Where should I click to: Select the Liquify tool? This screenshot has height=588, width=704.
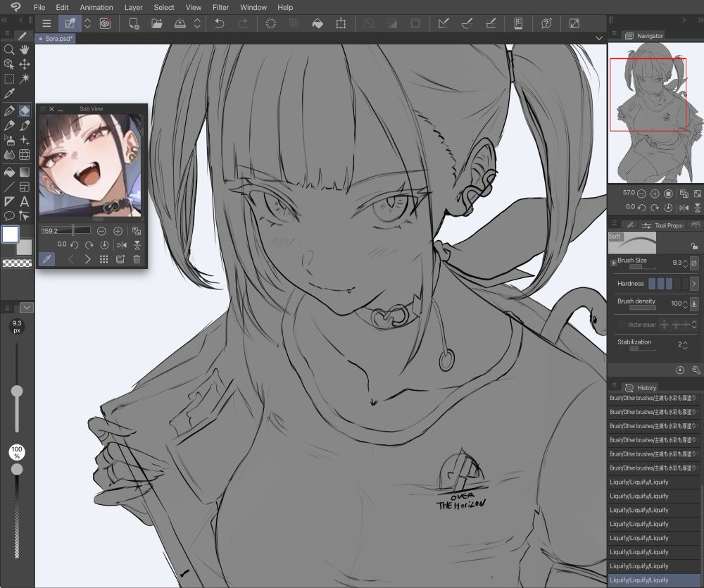(x=25, y=155)
